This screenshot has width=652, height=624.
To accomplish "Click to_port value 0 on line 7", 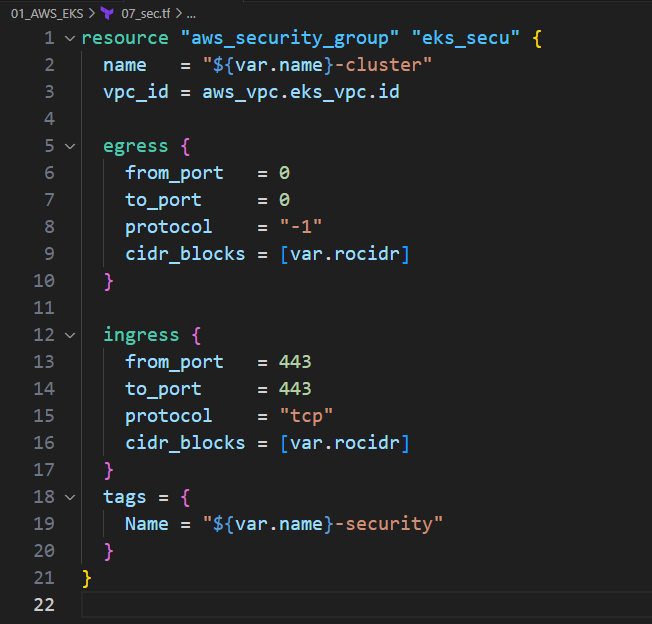I will click(284, 200).
